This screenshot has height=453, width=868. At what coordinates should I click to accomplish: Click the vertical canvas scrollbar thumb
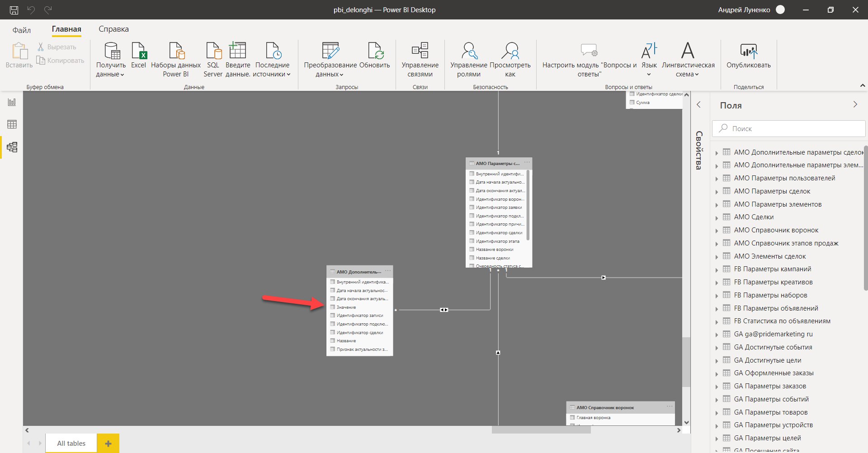click(x=686, y=362)
